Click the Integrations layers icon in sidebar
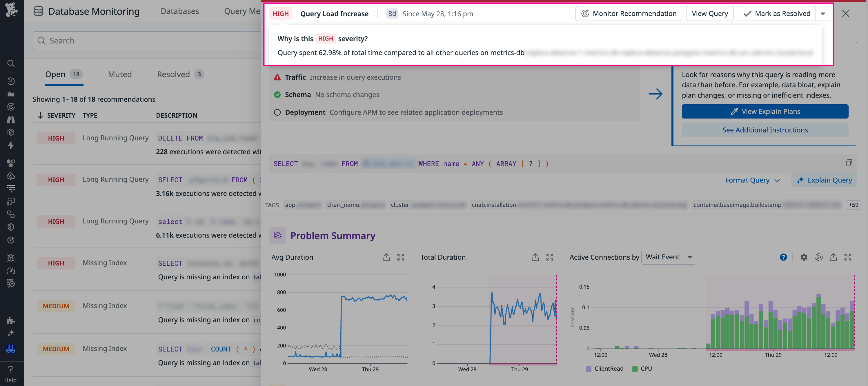 (11, 132)
